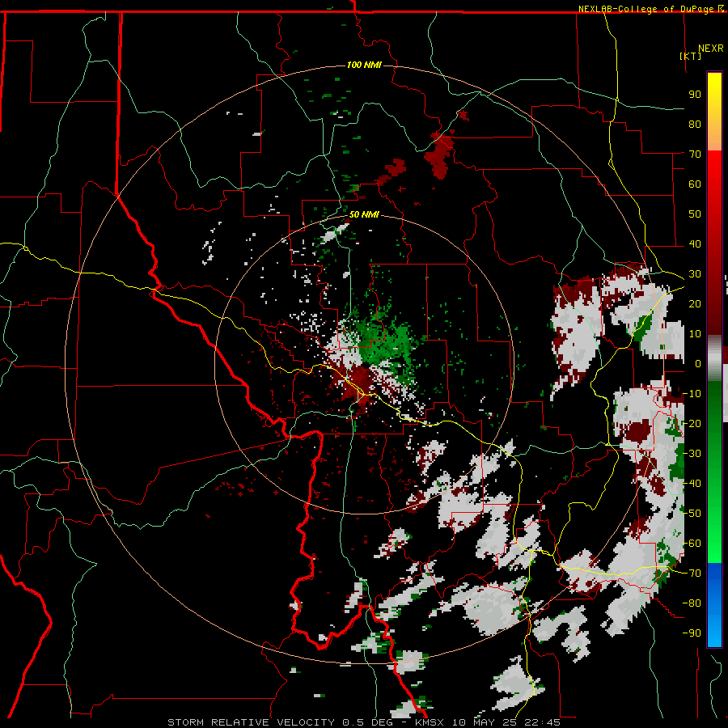This screenshot has height=728, width=728.
Task: Click the -10 value on velocity scale
Action: pyautogui.click(x=692, y=394)
